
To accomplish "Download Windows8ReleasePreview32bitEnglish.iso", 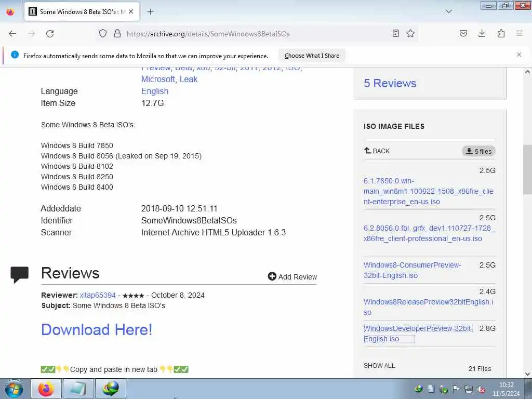I will pyautogui.click(x=428, y=307).
